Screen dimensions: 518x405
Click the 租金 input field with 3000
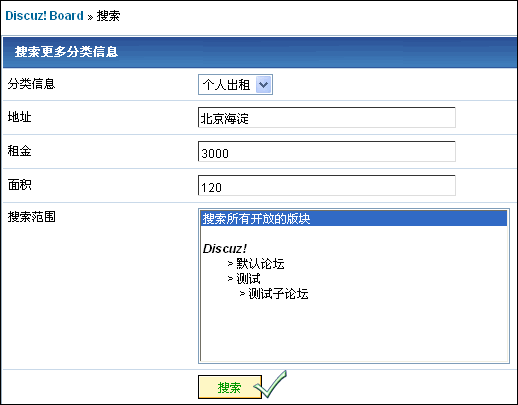[327, 152]
